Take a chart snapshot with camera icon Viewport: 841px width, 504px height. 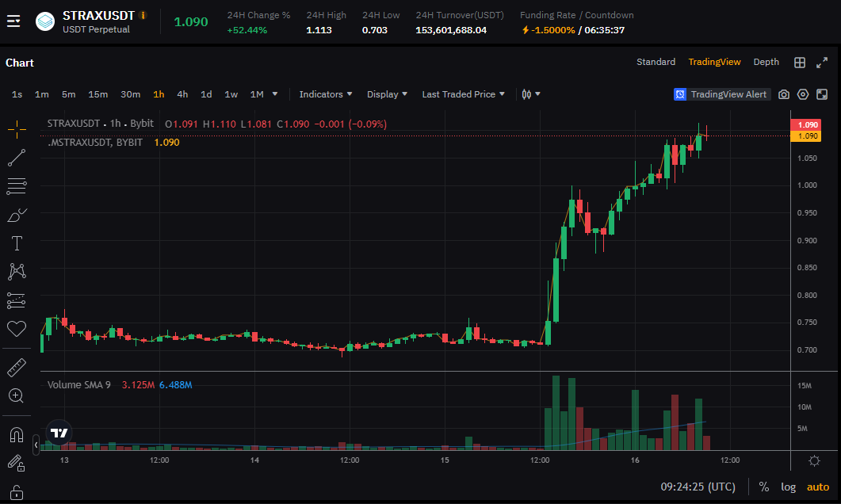[x=784, y=94]
